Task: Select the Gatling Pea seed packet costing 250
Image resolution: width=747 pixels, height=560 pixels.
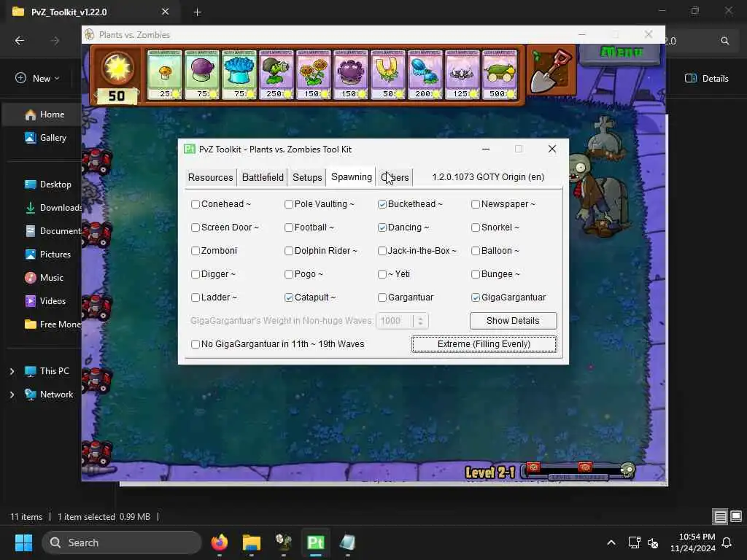Action: click(276, 74)
